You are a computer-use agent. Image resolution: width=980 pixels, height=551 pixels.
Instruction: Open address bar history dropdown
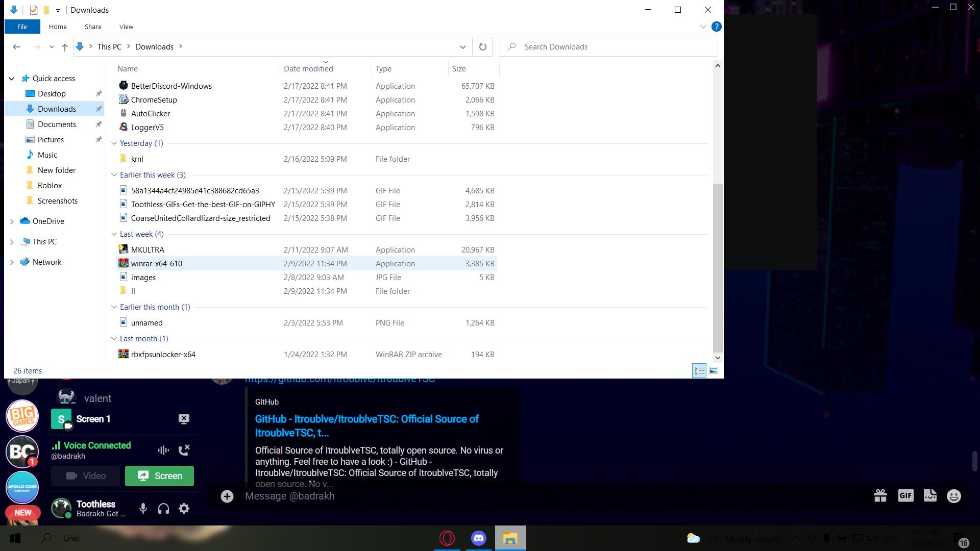click(462, 47)
